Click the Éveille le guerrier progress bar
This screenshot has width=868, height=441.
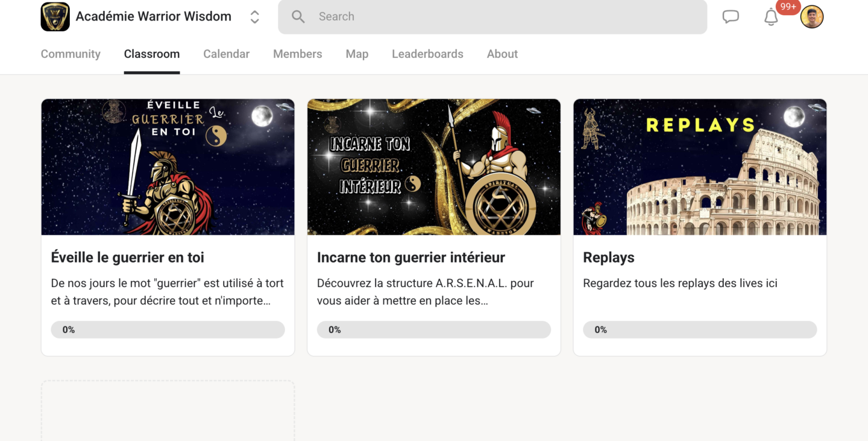[x=168, y=330]
